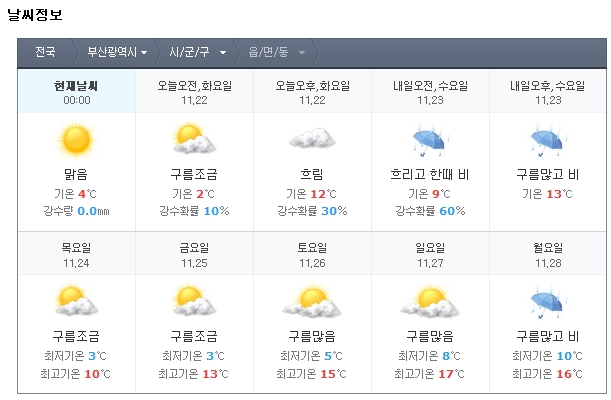The height and width of the screenshot is (400, 611).
Task: Click Friday 11.25 weather icon
Action: pos(194,301)
